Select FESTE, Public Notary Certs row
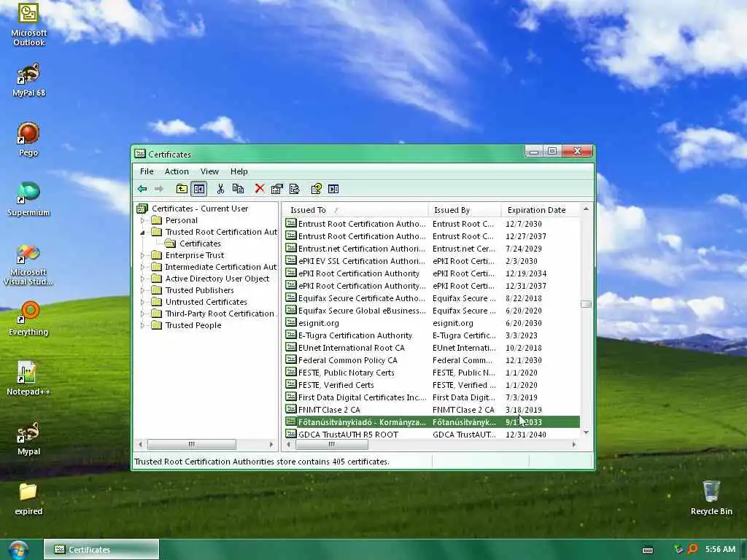Image resolution: width=747 pixels, height=560 pixels. pyautogui.click(x=432, y=373)
